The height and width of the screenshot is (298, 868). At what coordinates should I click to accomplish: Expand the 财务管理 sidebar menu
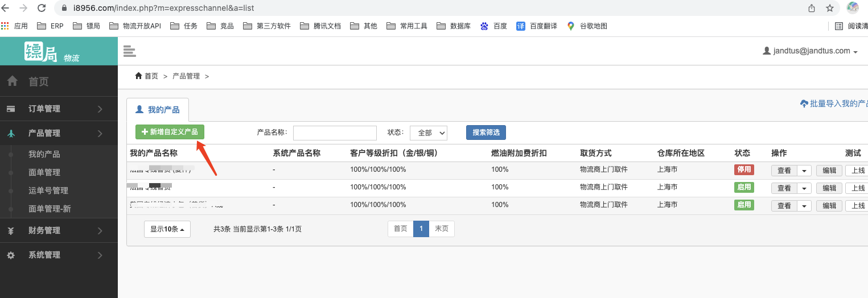point(59,230)
